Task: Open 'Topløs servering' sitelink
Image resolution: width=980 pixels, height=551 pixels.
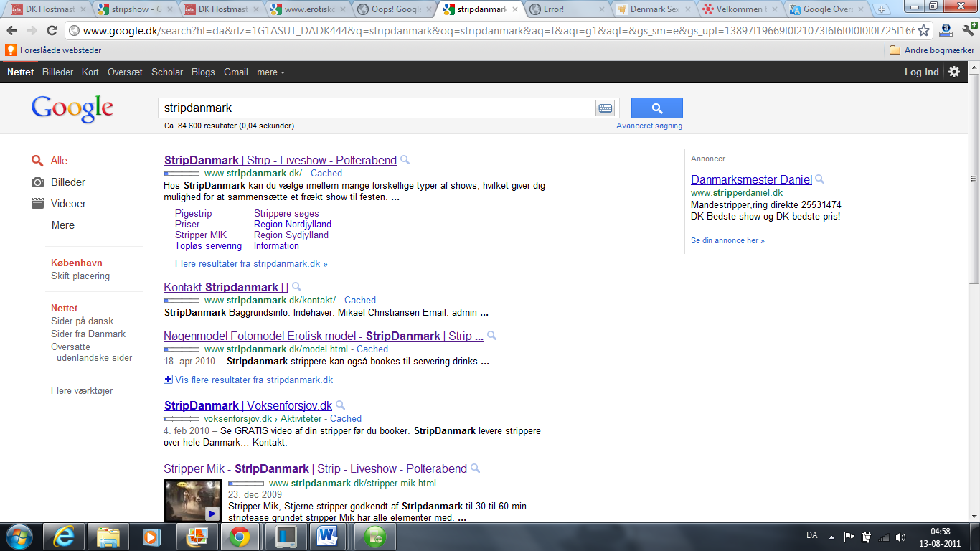Action: (208, 245)
